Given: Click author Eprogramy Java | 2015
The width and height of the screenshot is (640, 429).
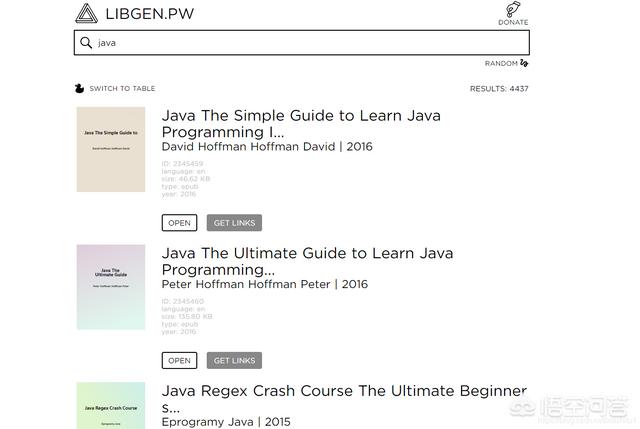Looking at the screenshot, I should [x=226, y=422].
